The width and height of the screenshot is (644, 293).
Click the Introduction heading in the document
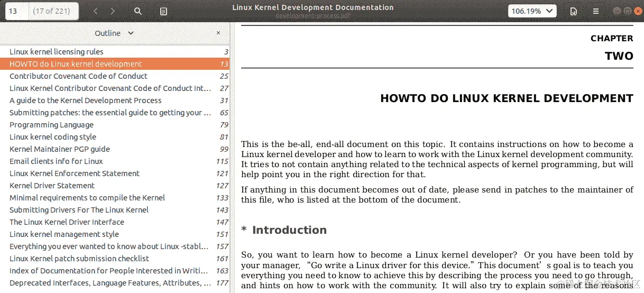289,230
